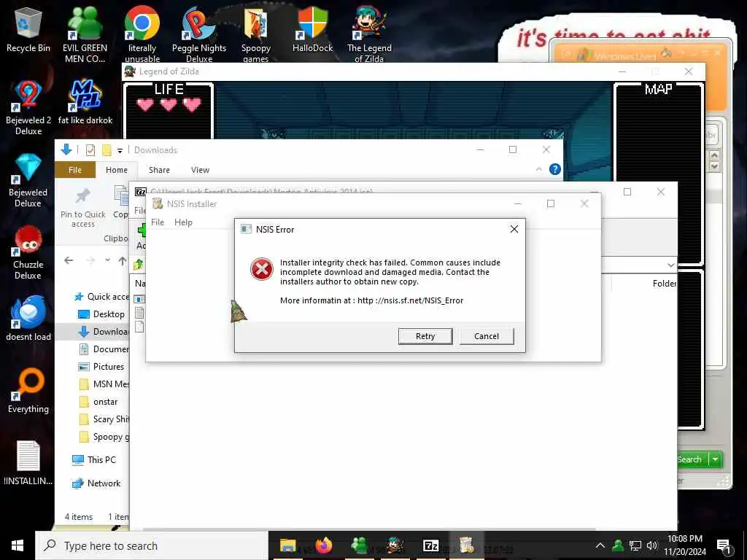This screenshot has height=560, width=747.
Task: Click the taskbar 'Type here to search' box
Action: [152, 545]
